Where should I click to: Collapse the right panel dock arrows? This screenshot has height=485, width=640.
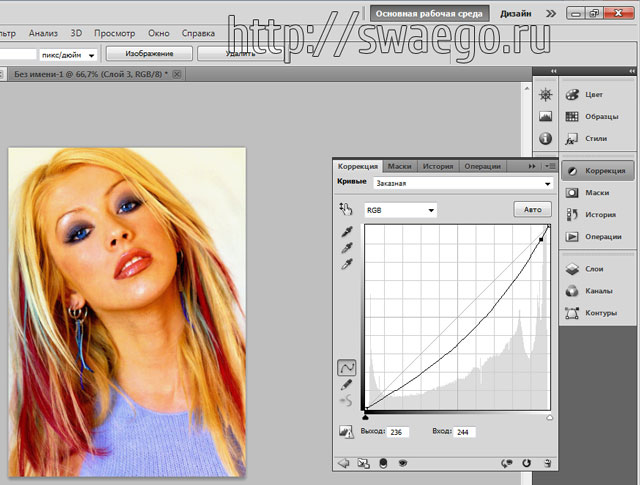click(x=631, y=71)
